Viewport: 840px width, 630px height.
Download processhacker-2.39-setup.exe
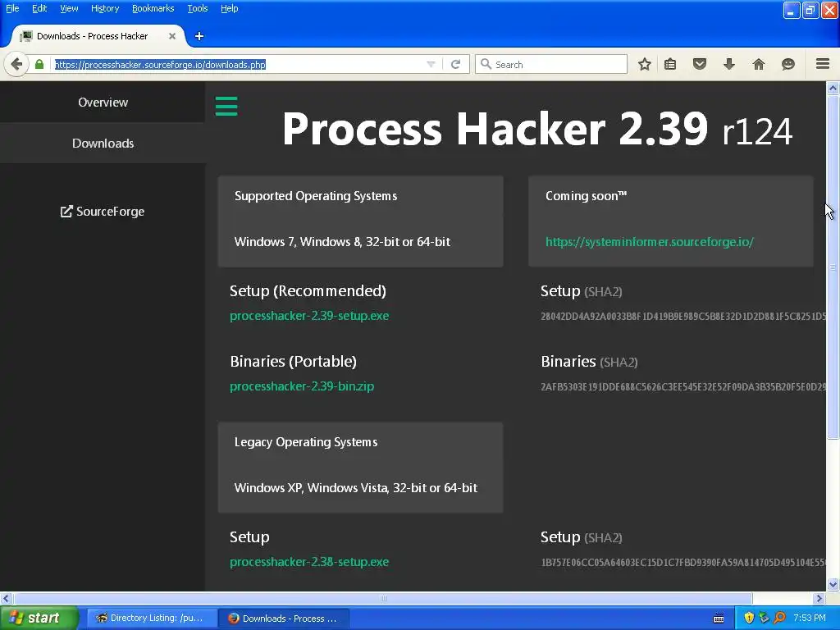[309, 316]
